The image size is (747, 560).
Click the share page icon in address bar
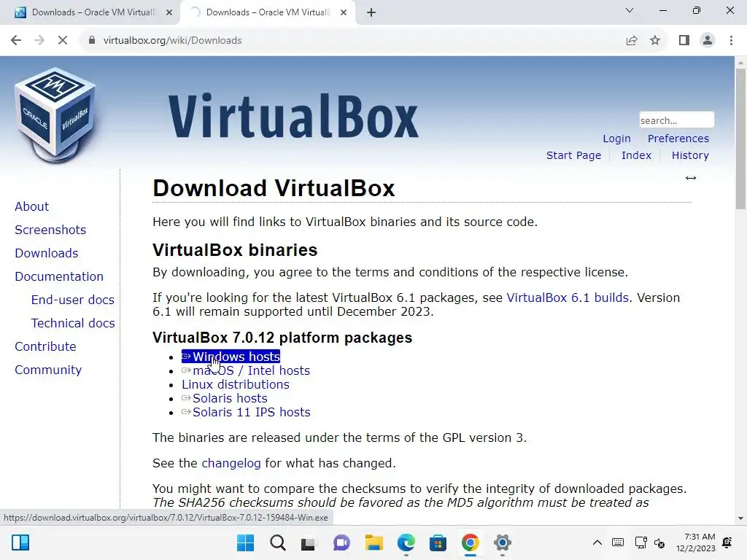tap(632, 41)
